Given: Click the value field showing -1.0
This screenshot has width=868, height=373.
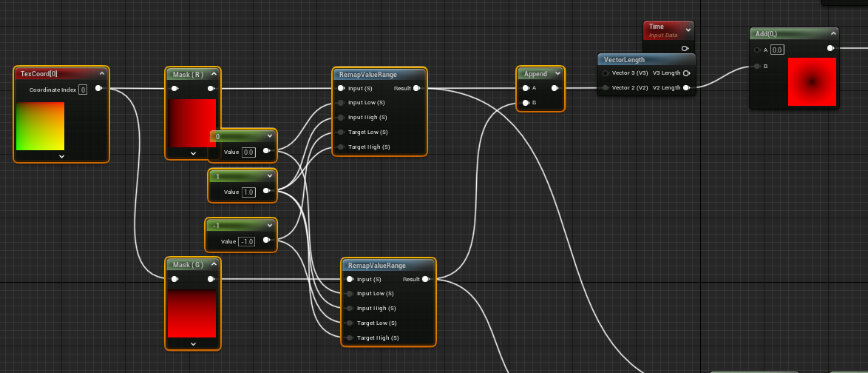Looking at the screenshot, I should (x=248, y=241).
